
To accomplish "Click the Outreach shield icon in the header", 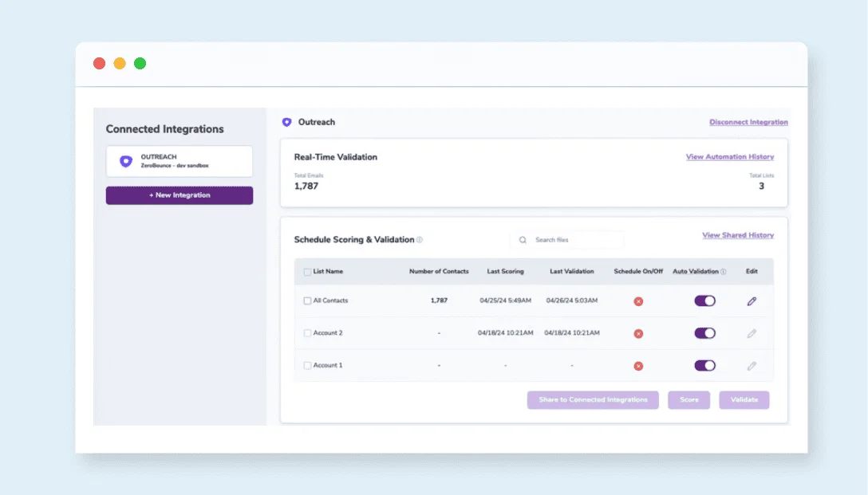I will [287, 122].
